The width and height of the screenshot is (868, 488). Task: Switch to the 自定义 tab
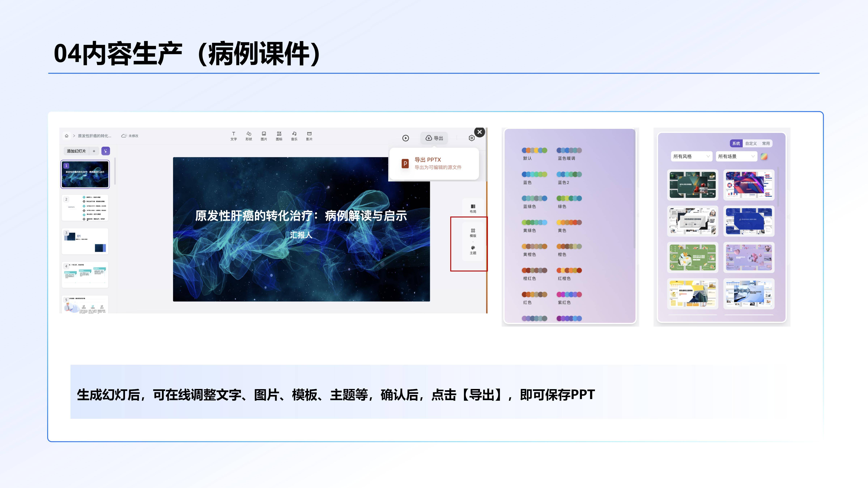[x=751, y=144]
